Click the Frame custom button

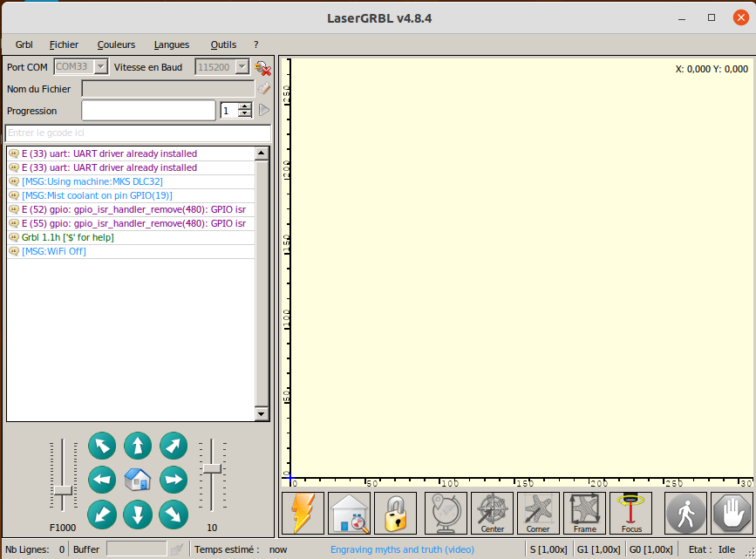coord(585,513)
